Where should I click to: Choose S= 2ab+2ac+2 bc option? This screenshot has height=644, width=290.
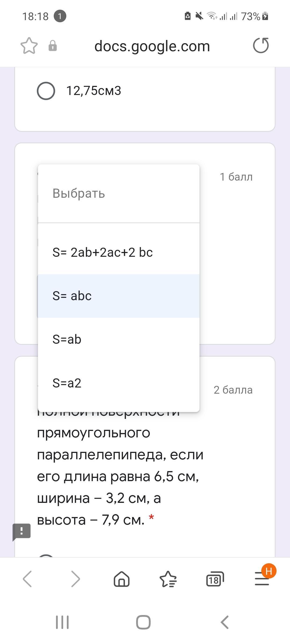point(119,253)
